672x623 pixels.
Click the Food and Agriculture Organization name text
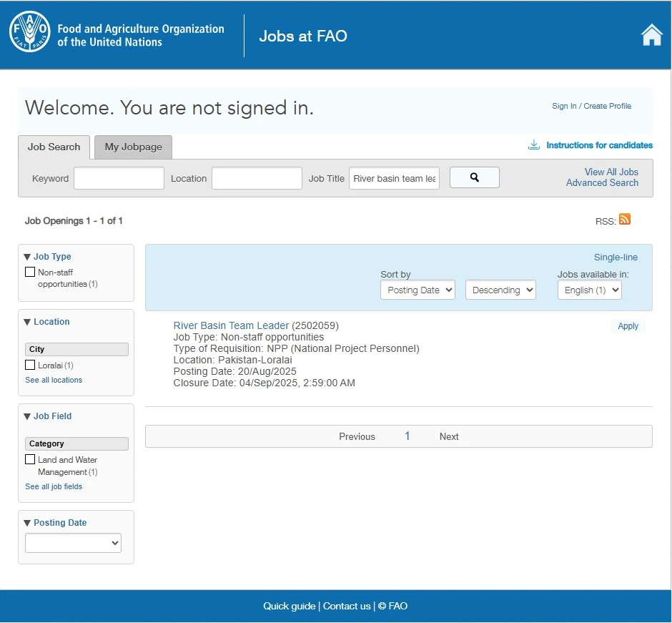141,35
